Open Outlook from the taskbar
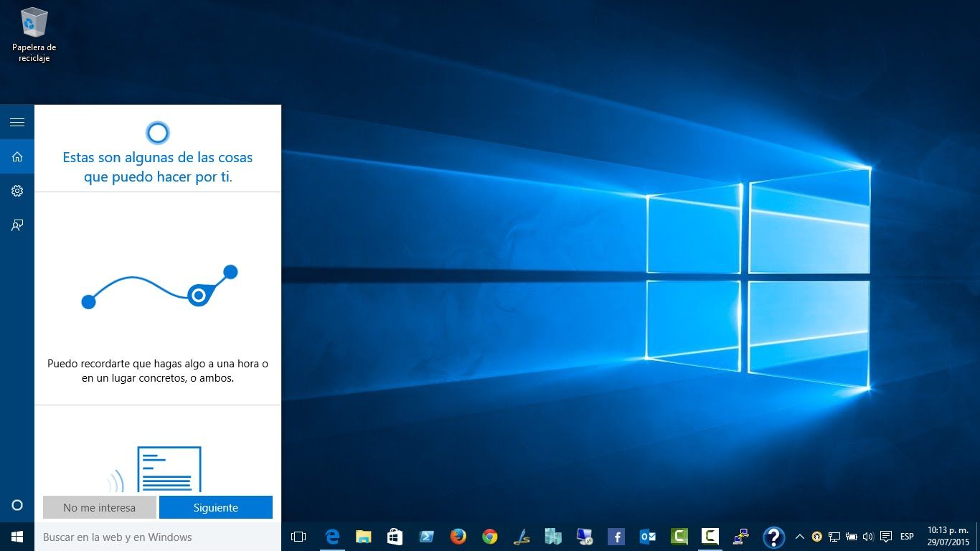 pyautogui.click(x=647, y=537)
